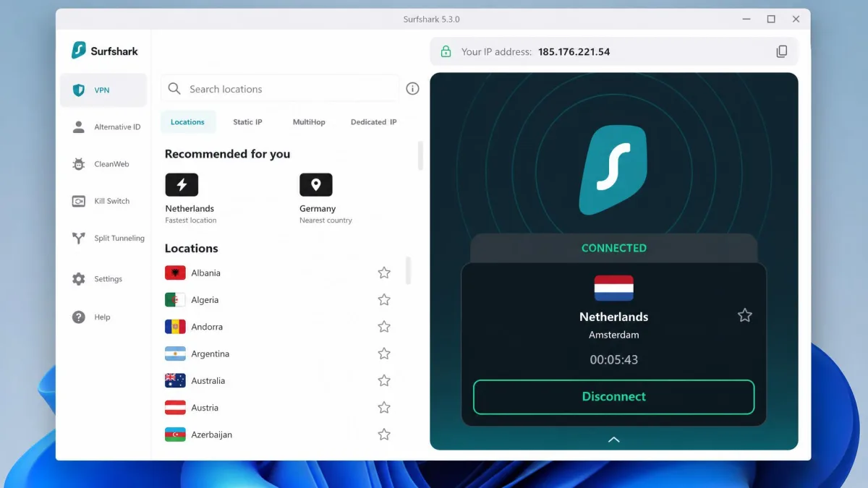Screen dimensions: 868x488
Task: Click the Netherlands flag in connection card
Action: click(x=613, y=288)
